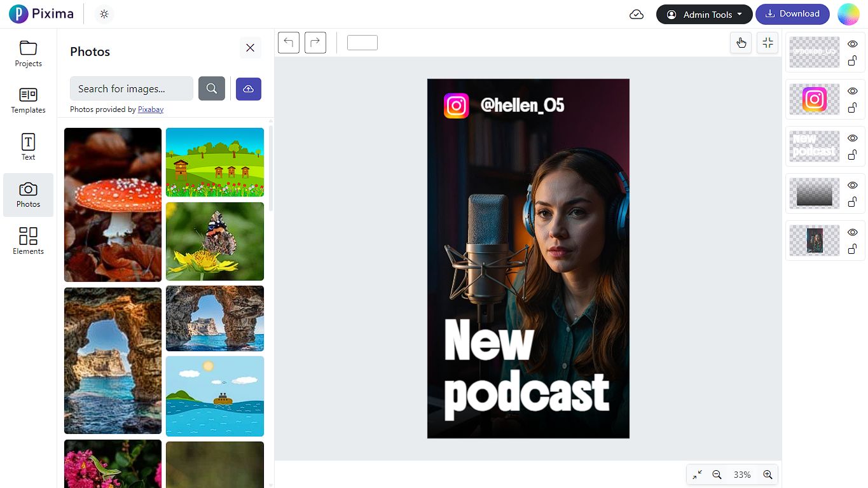
Task: Select the Instagram logo layer thumbnail
Action: click(814, 99)
